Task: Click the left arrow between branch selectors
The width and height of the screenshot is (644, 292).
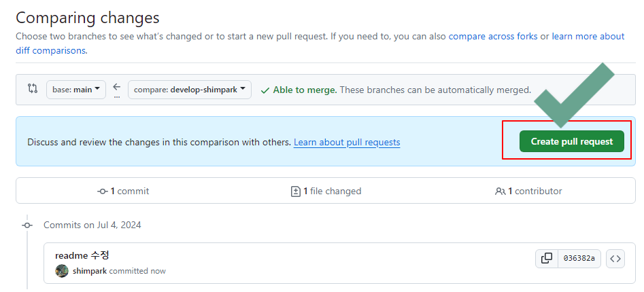Action: 117,86
